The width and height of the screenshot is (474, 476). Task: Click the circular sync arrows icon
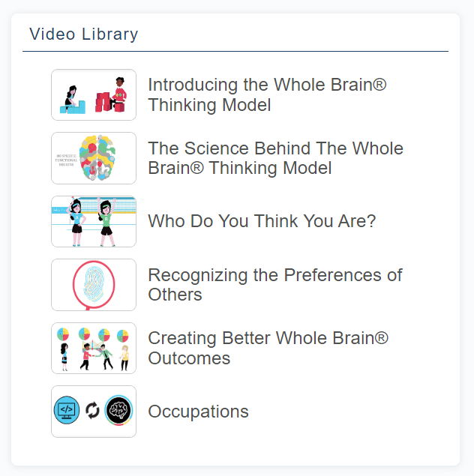pyautogui.click(x=93, y=410)
